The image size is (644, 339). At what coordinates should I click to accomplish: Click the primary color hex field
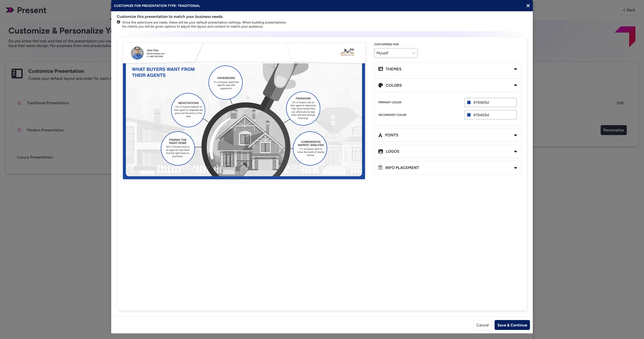tap(491, 102)
